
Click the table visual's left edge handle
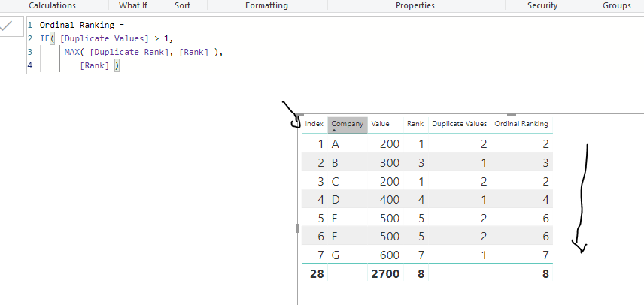click(x=298, y=228)
